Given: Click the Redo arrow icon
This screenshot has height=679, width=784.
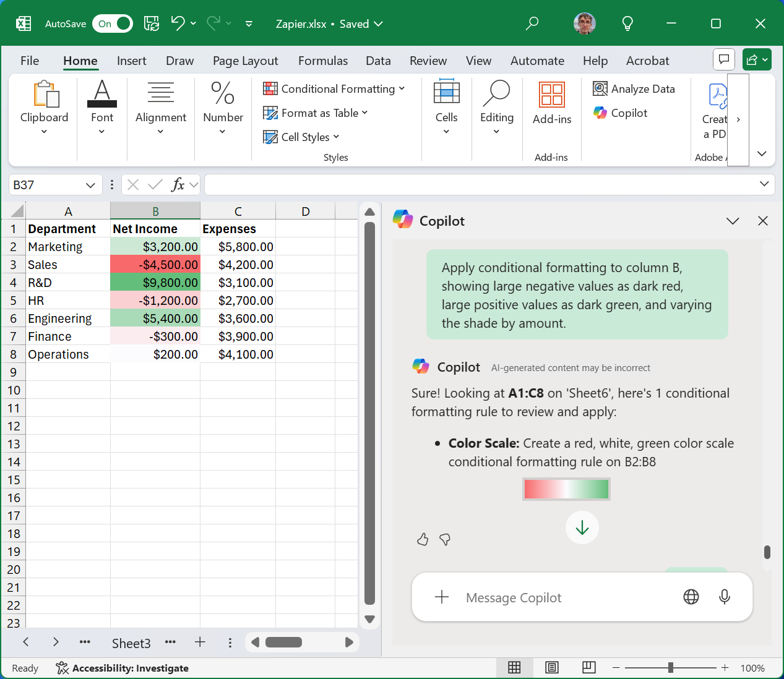Looking at the screenshot, I should click(x=213, y=23).
